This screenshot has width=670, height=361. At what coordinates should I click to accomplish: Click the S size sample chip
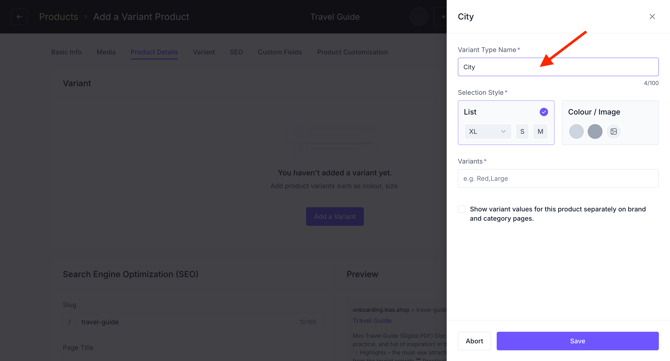click(x=522, y=132)
